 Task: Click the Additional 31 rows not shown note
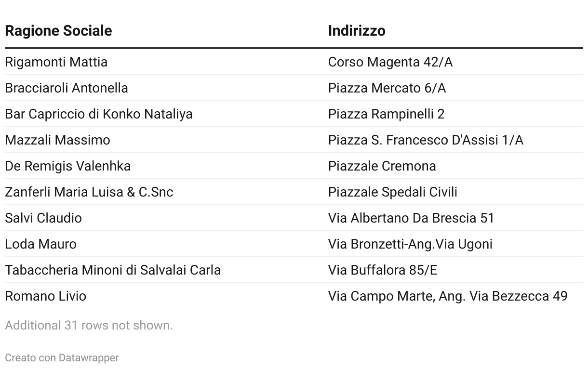pos(89,326)
